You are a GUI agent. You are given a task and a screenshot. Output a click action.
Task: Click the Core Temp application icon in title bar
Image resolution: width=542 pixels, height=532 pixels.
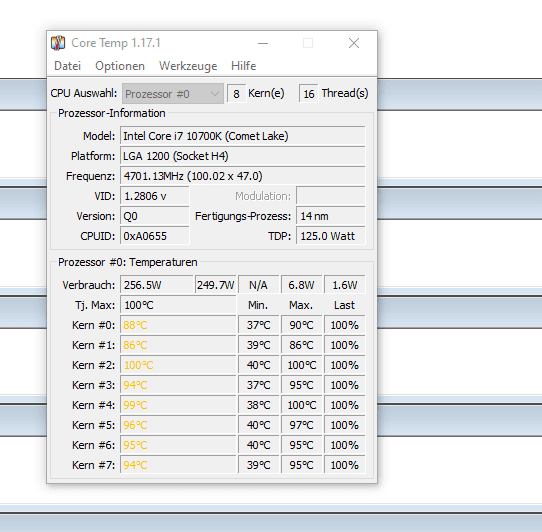pos(58,43)
